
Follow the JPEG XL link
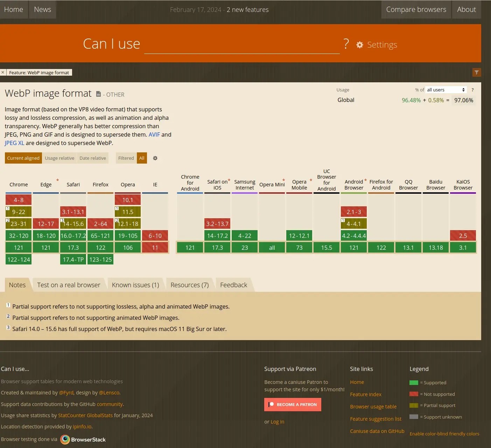(14, 143)
